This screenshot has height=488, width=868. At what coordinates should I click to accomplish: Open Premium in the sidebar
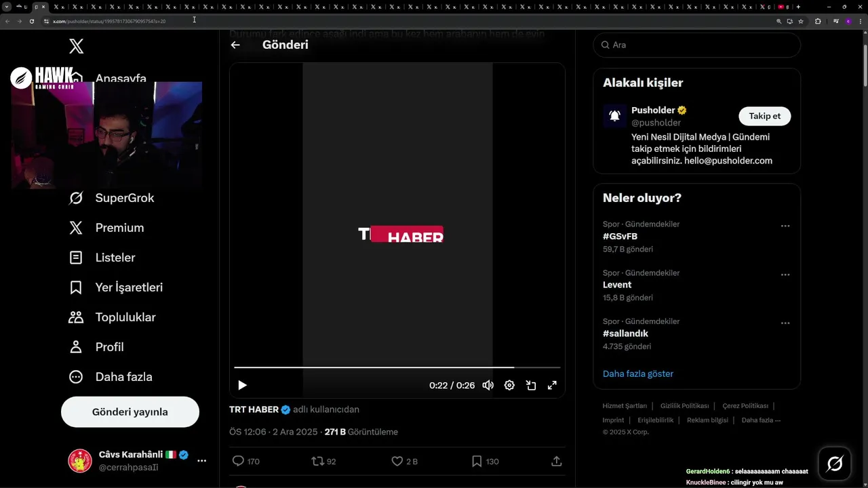106,228
